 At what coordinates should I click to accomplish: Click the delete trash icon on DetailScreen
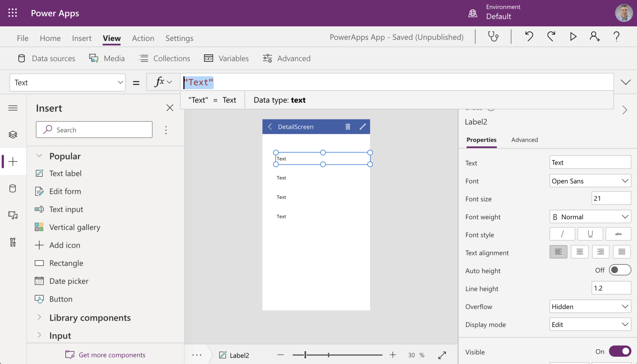coord(348,127)
